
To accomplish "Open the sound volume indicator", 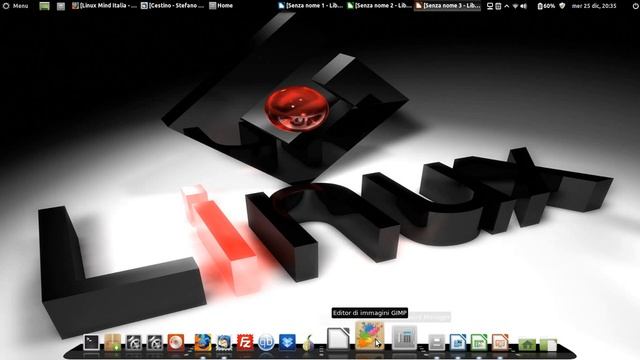I will click(x=523, y=6).
